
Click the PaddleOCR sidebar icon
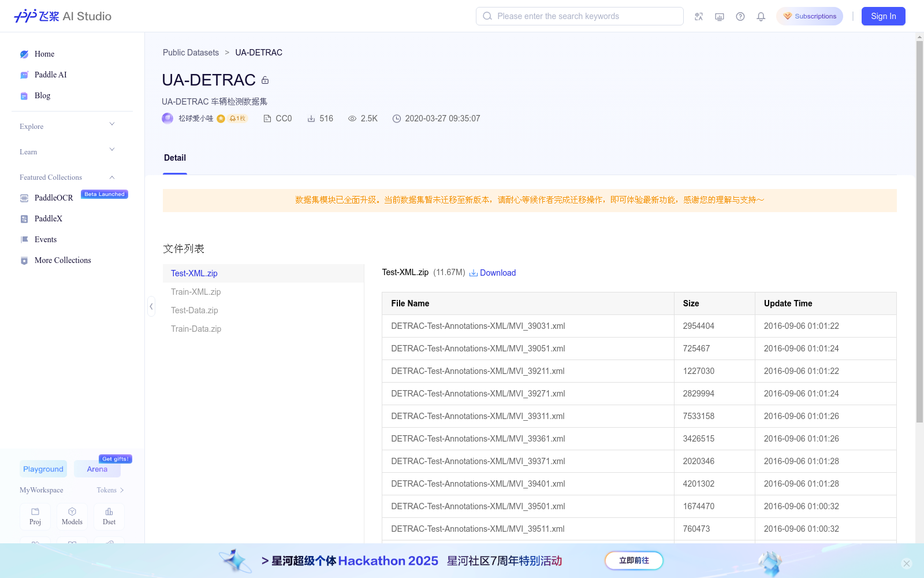pos(24,198)
